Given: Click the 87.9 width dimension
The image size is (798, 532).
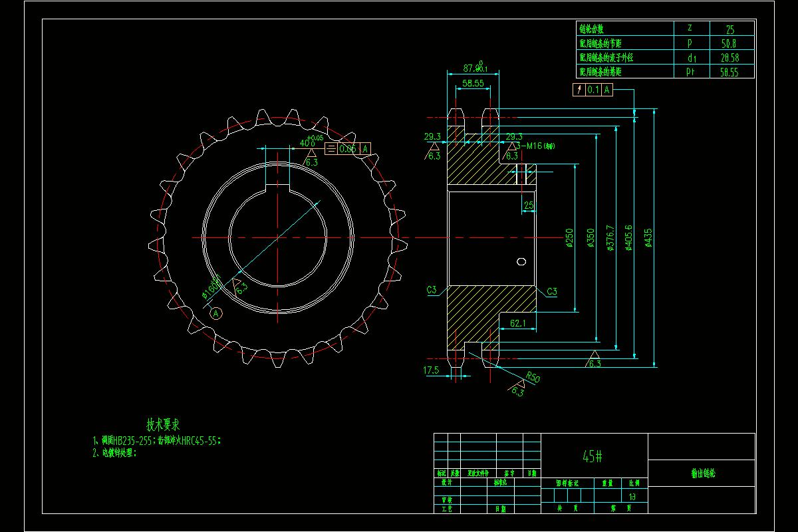Looking at the screenshot, I should pos(475,68).
